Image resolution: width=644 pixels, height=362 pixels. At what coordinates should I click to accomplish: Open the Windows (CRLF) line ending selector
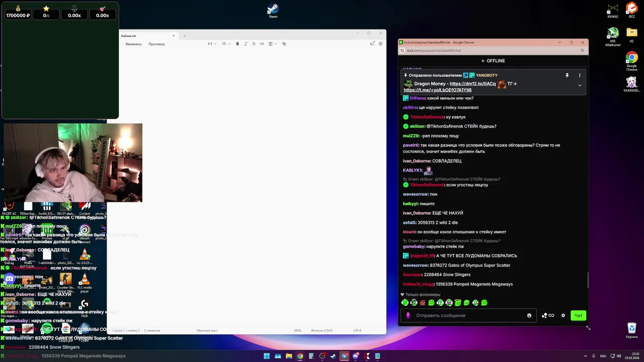(x=321, y=330)
